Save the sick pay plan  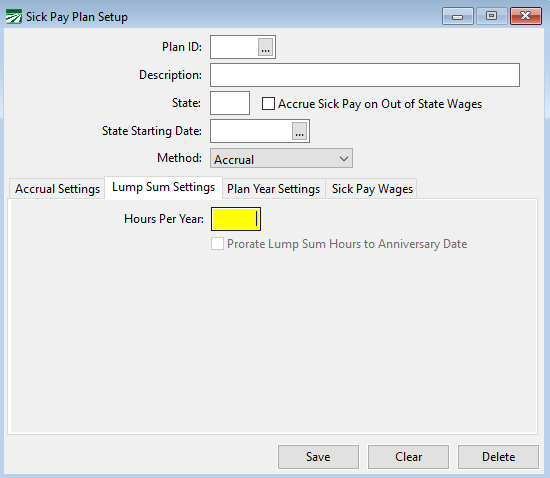[318, 457]
